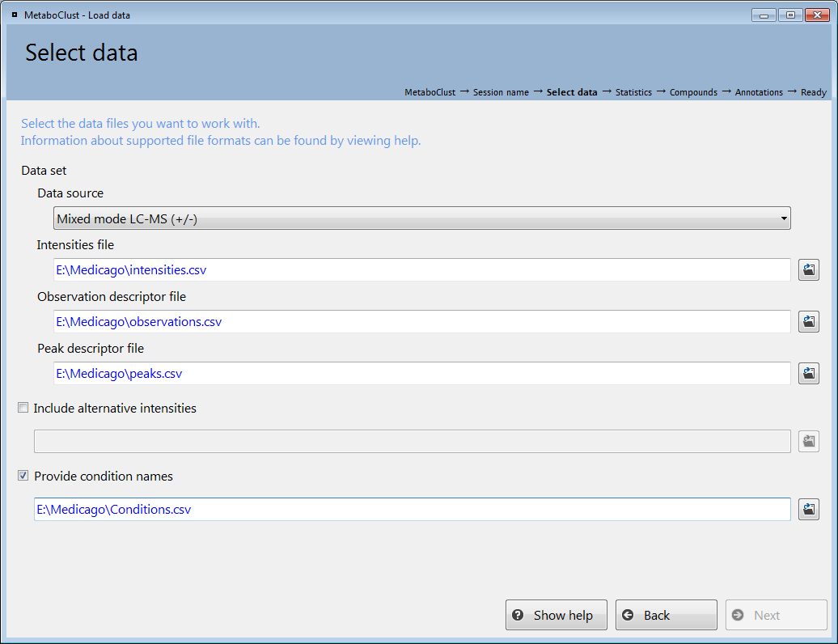The width and height of the screenshot is (838, 644).
Task: Browse for the Observation descriptor file
Action: click(x=809, y=322)
